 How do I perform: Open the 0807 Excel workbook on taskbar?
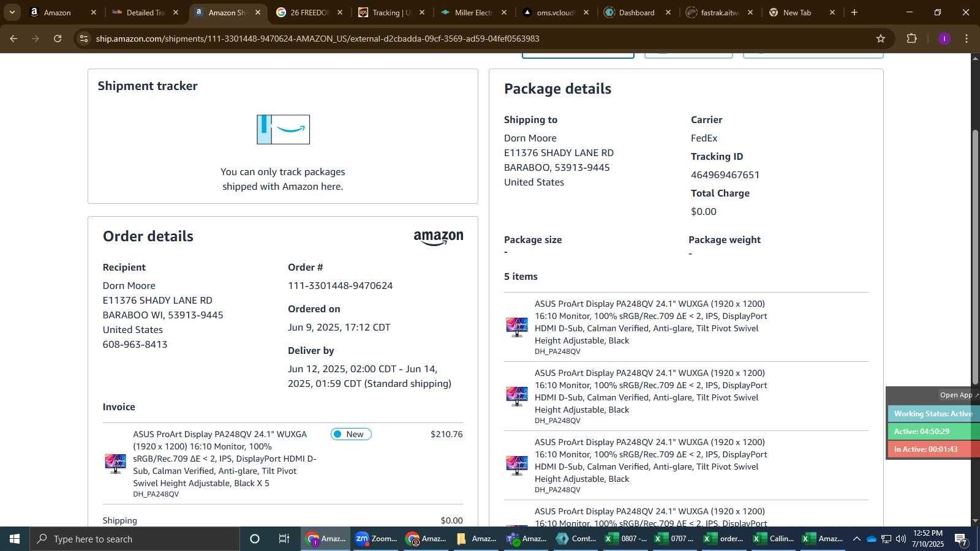(625, 539)
